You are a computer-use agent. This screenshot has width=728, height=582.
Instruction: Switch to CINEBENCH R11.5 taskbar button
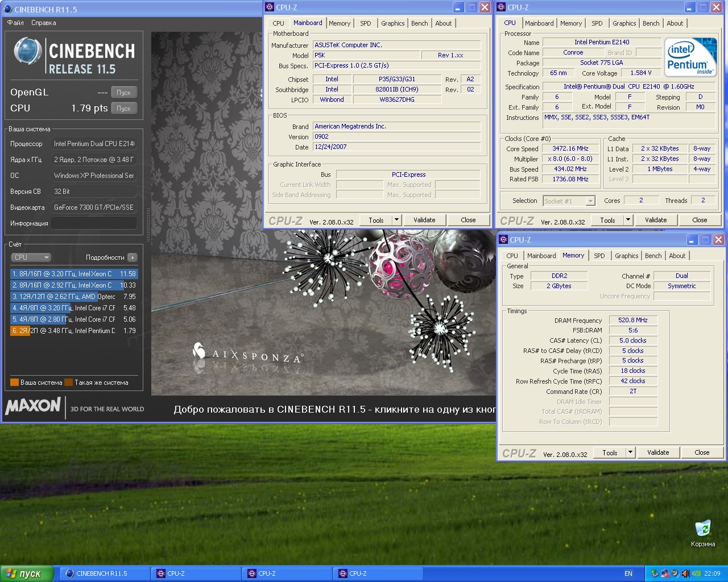tap(105, 573)
